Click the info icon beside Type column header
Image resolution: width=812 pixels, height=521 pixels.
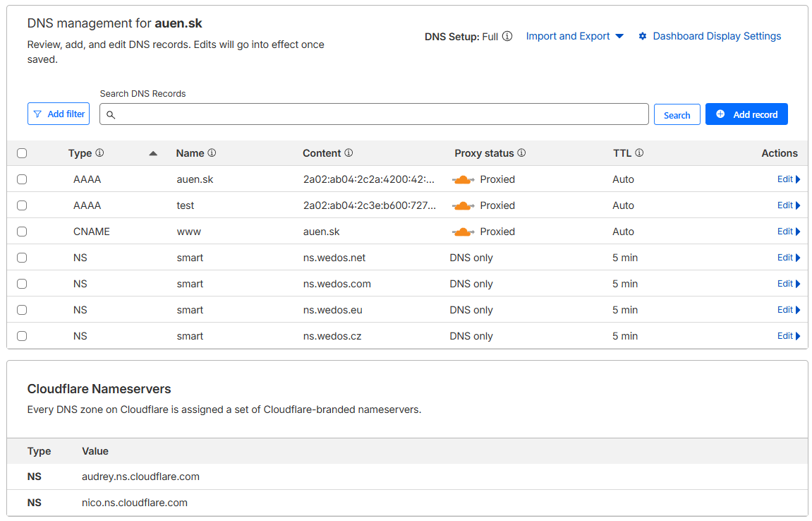99,153
